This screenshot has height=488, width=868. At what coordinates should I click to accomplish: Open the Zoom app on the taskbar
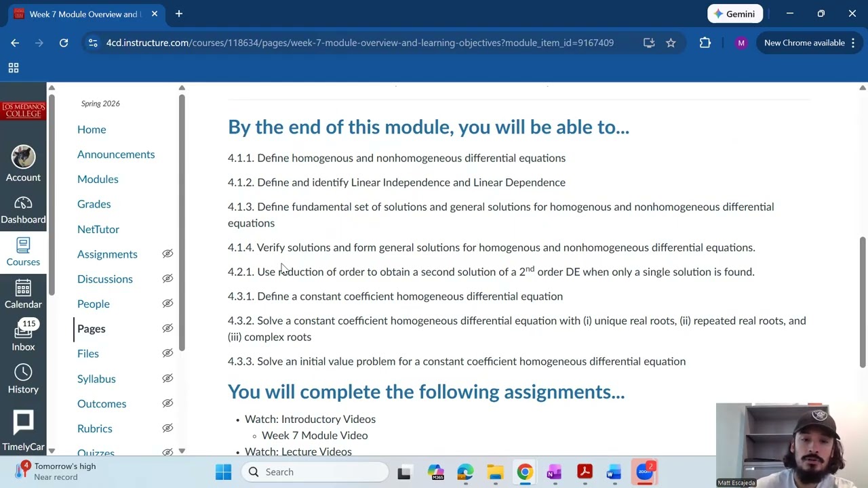[644, 472]
